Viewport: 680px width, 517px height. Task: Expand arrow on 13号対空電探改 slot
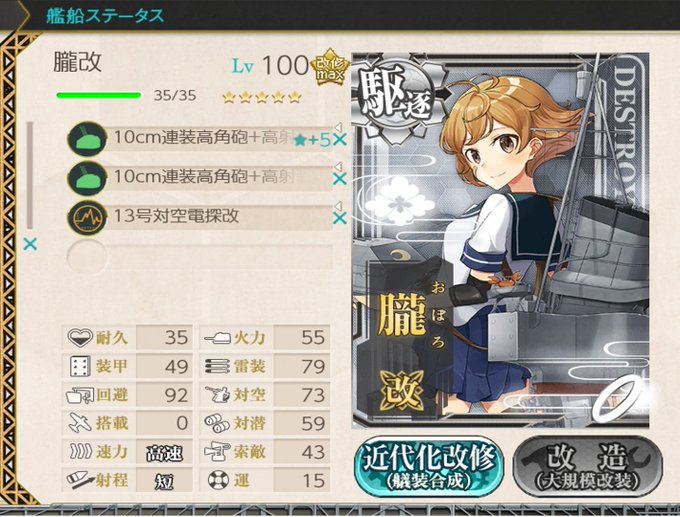(339, 206)
